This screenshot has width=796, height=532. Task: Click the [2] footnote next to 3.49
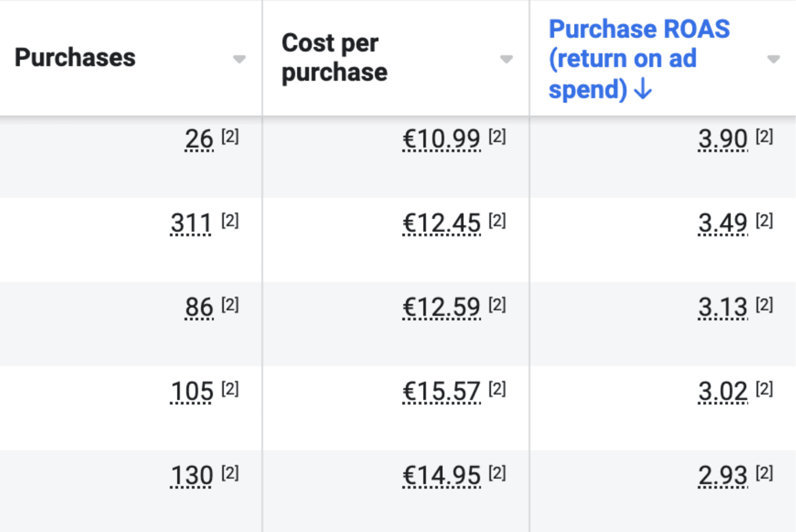[764, 221]
